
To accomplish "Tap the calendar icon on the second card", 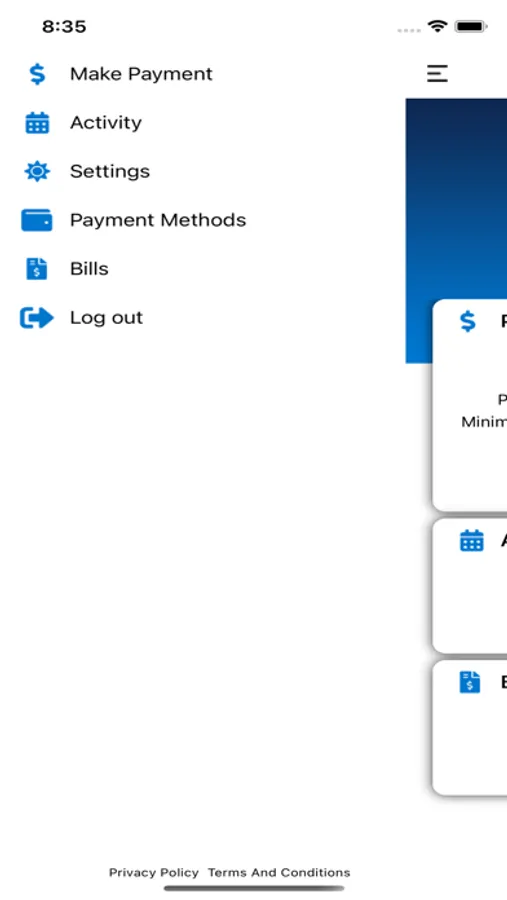I will [x=471, y=540].
